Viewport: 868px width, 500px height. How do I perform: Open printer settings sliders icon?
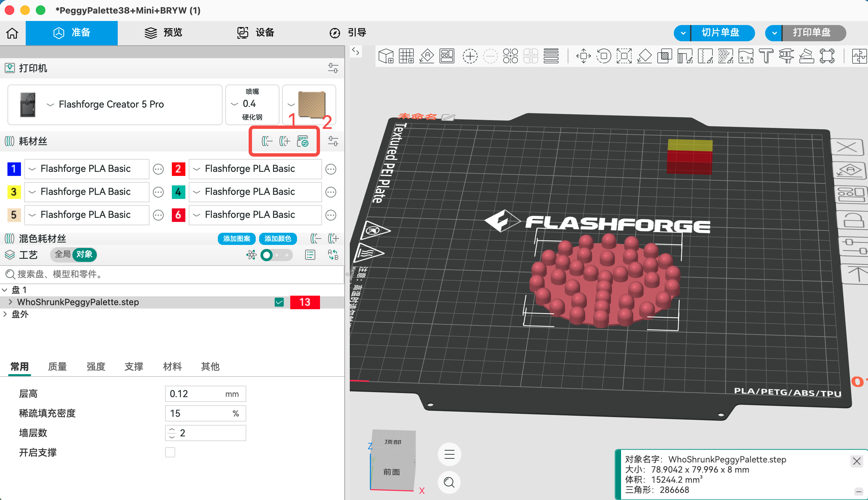(333, 68)
